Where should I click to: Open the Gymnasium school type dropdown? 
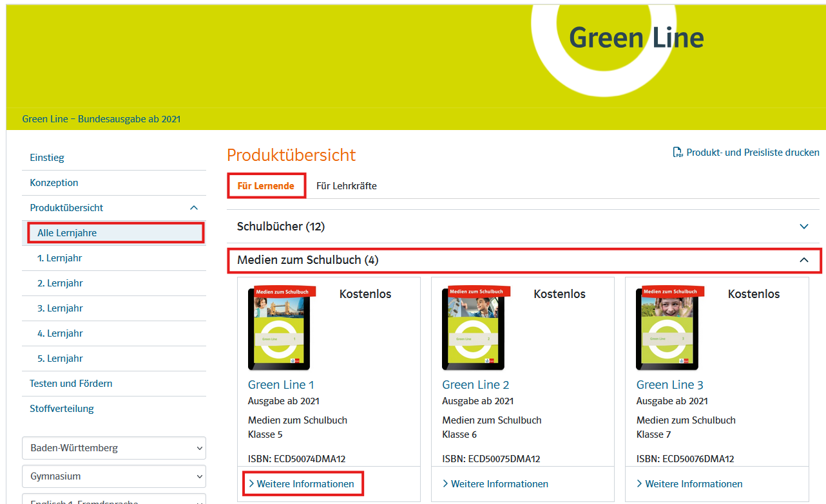pyautogui.click(x=114, y=476)
